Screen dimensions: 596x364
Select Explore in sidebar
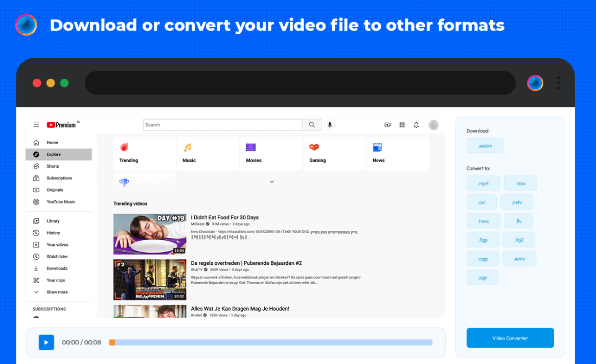pos(59,154)
